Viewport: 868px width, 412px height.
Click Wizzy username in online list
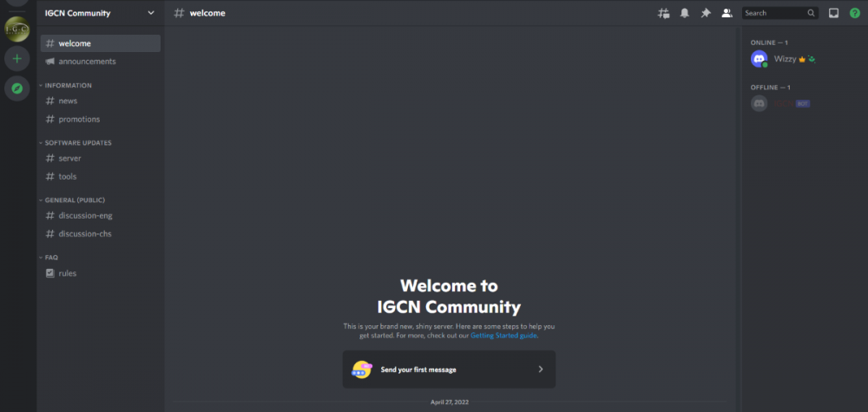(x=785, y=59)
